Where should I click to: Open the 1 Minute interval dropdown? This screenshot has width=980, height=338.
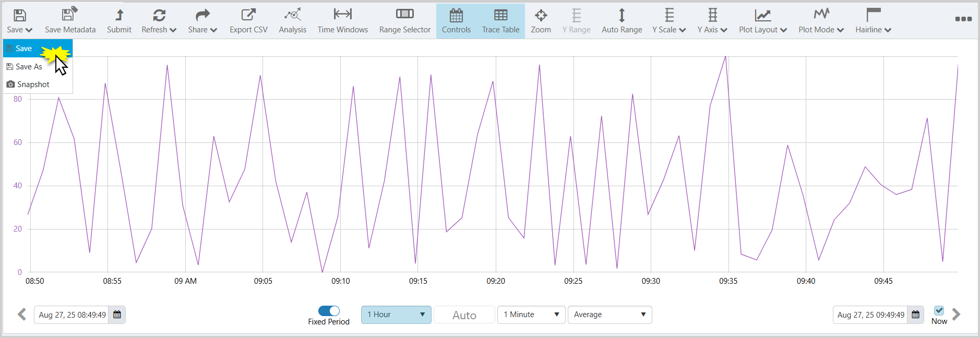coord(531,315)
